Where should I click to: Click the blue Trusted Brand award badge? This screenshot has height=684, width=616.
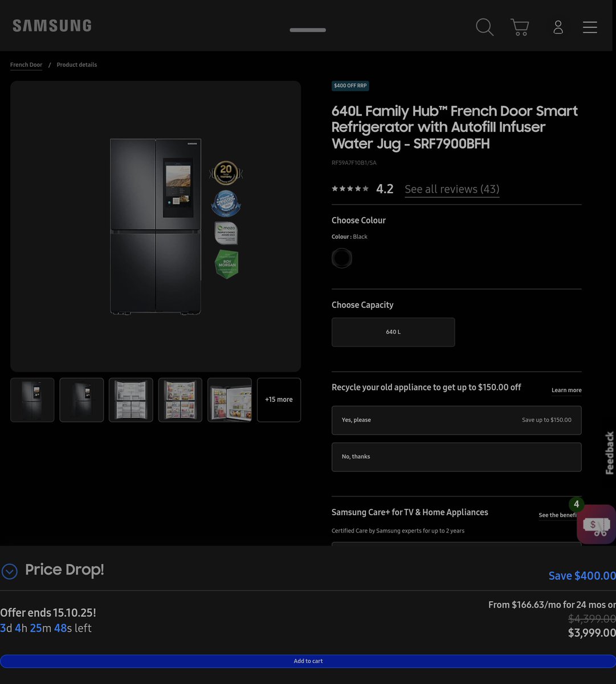226,203
